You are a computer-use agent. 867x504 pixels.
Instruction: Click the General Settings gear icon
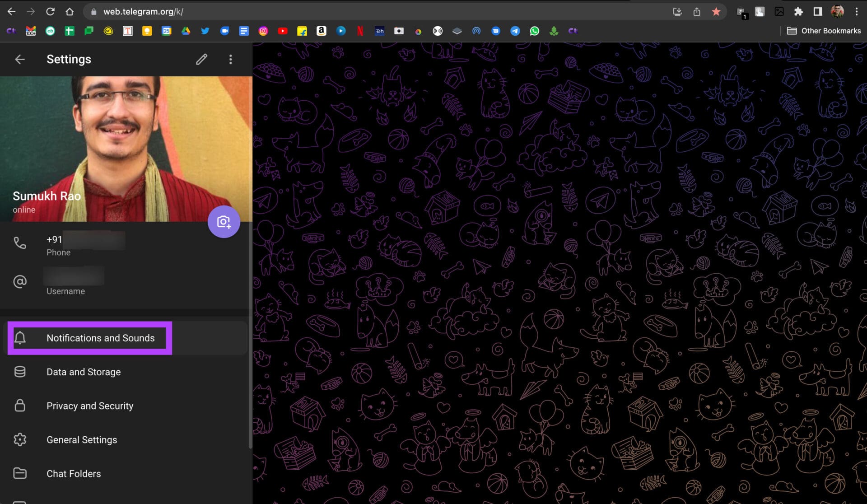(20, 439)
